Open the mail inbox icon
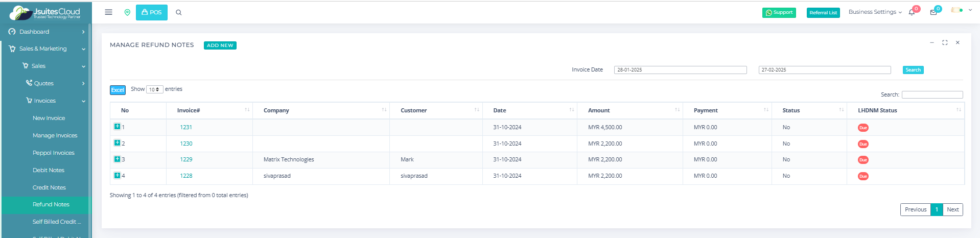The image size is (980, 238). point(934,12)
